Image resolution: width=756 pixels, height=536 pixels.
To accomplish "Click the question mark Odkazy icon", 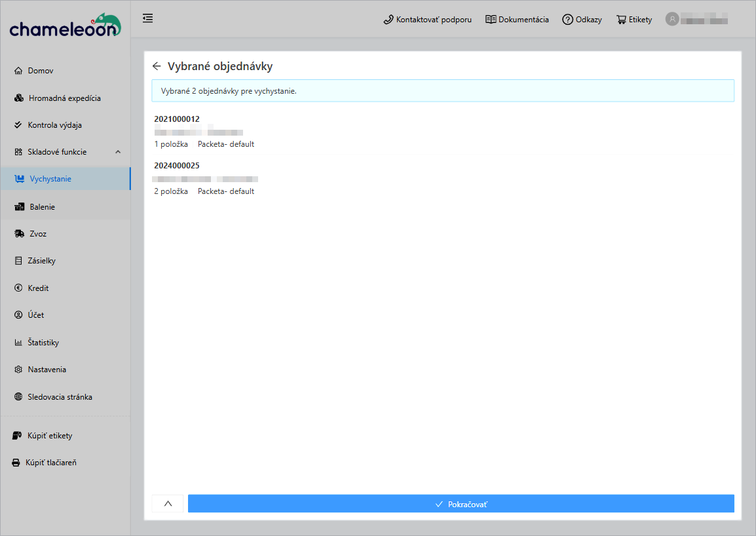I will (567, 20).
